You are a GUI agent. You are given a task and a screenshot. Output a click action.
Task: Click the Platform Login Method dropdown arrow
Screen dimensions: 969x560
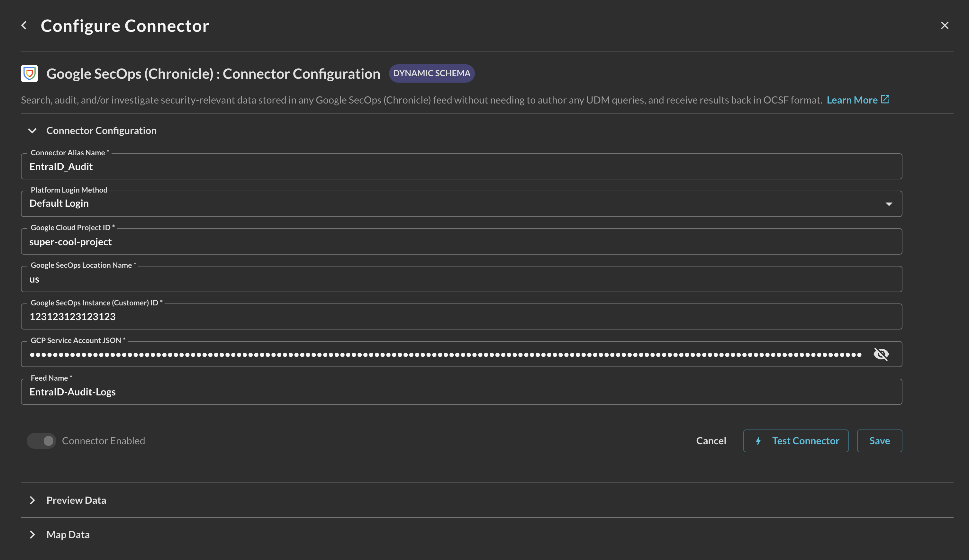click(x=889, y=204)
